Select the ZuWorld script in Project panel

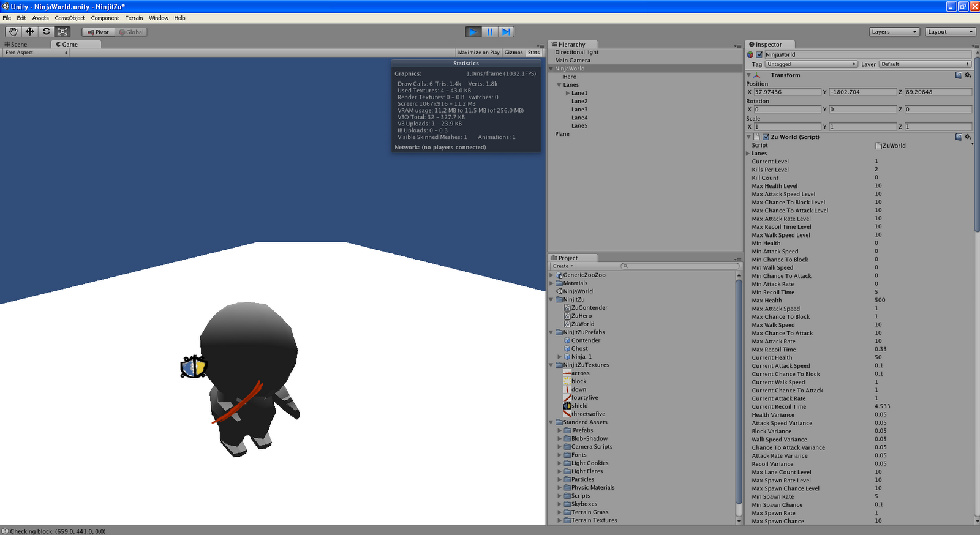tap(579, 324)
